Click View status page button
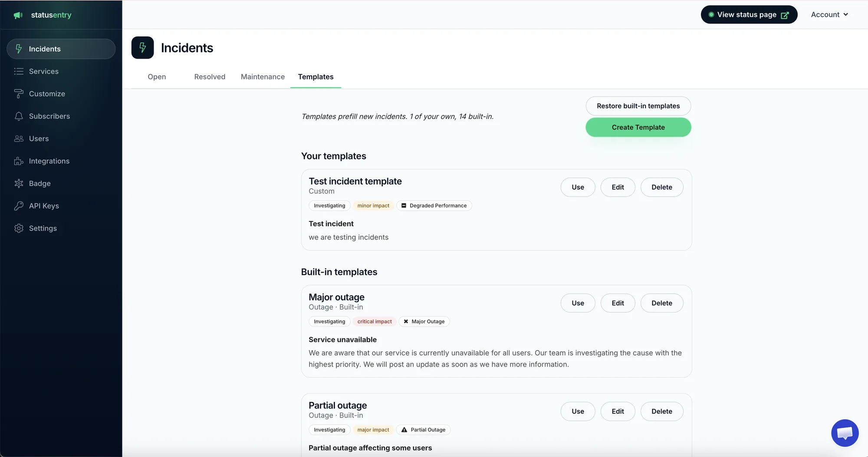Screen dimensions: 868x457 pos(749,15)
